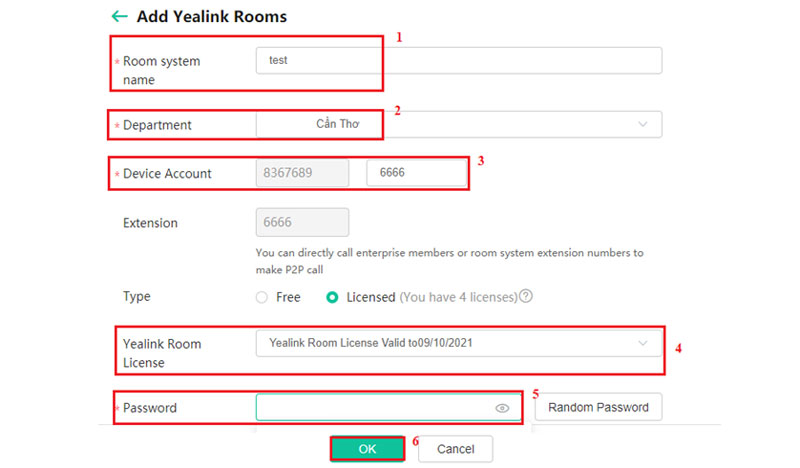This screenshot has height=468, width=800.
Task: Click the license help question mark icon
Action: [x=525, y=297]
